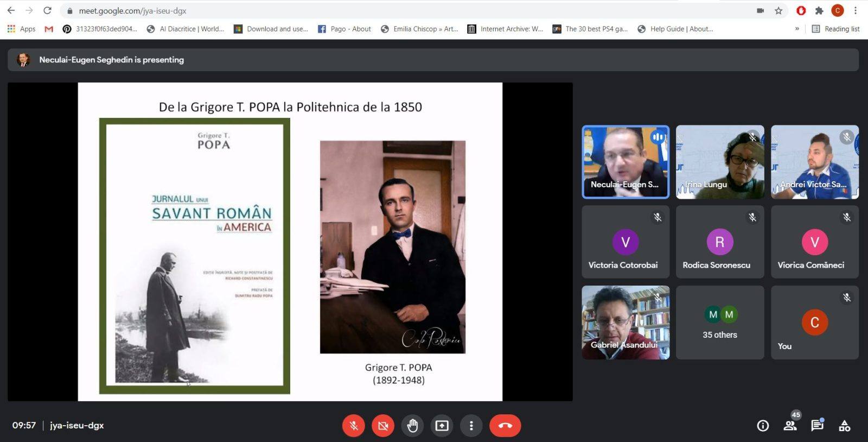
Task: Open Chrome three-dot menu
Action: (x=856, y=10)
